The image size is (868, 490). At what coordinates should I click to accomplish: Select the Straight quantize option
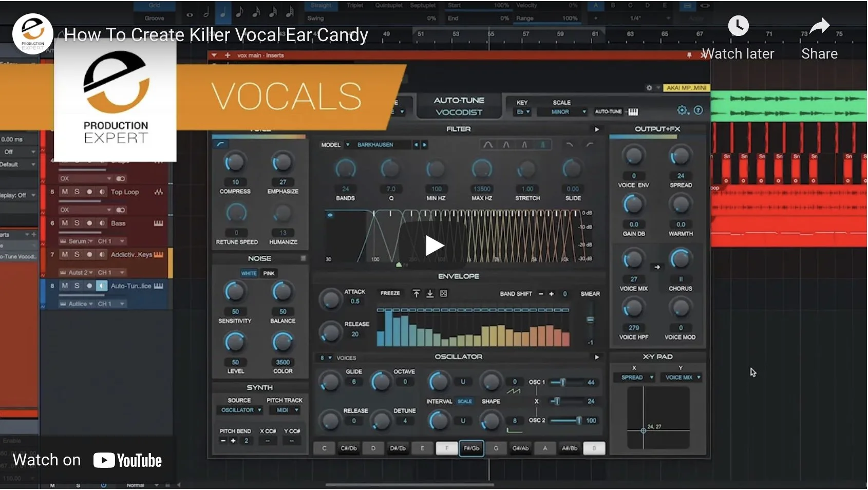321,5
